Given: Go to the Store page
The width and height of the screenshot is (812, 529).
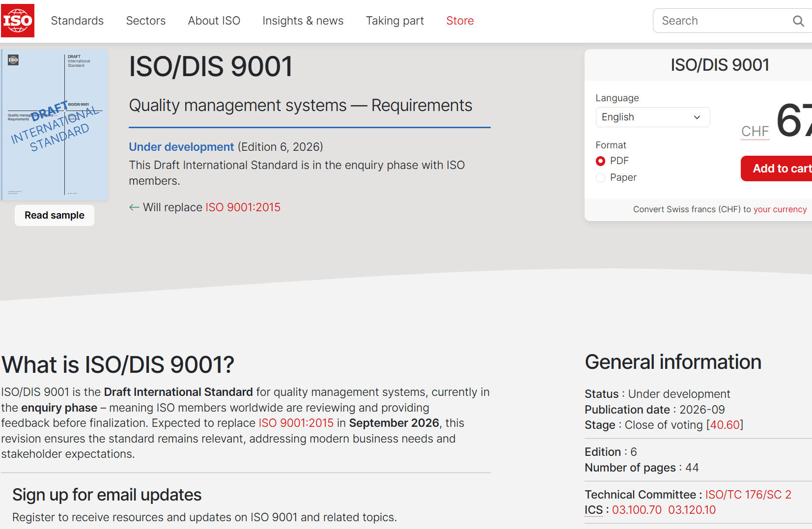Looking at the screenshot, I should [460, 21].
